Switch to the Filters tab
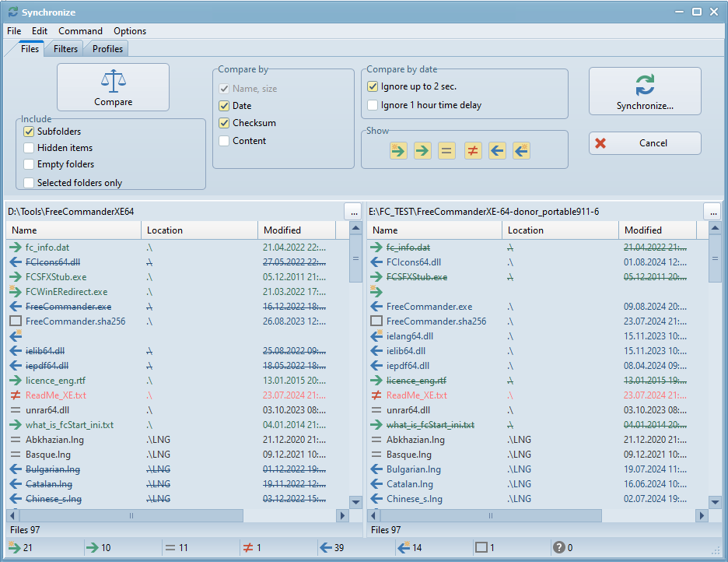Viewport: 728px width, 562px height. [x=65, y=49]
